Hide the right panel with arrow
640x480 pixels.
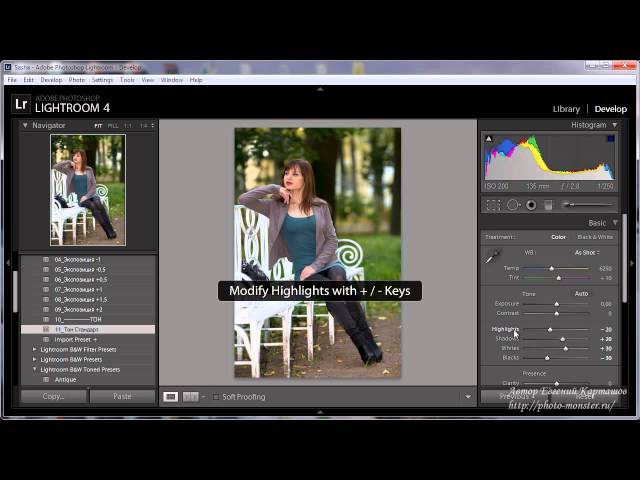click(x=632, y=264)
